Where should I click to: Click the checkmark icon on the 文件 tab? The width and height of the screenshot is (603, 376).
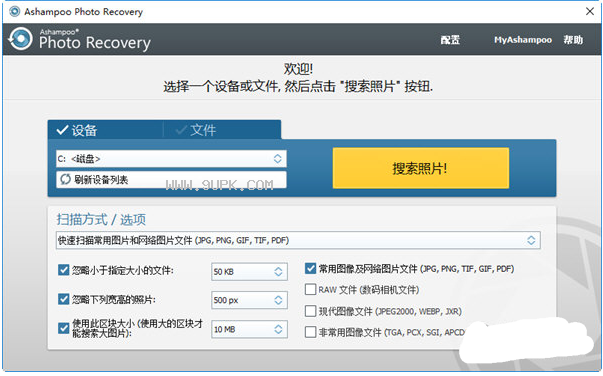coord(181,130)
